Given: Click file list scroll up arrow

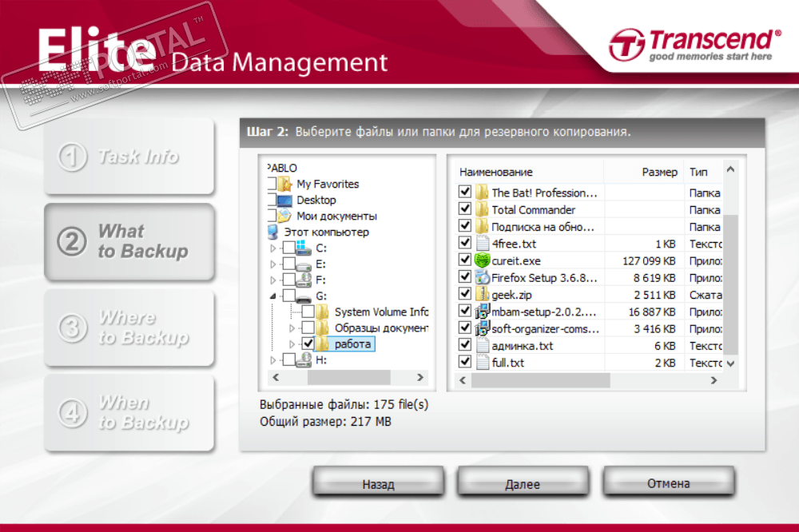Looking at the screenshot, I should pyautogui.click(x=731, y=169).
